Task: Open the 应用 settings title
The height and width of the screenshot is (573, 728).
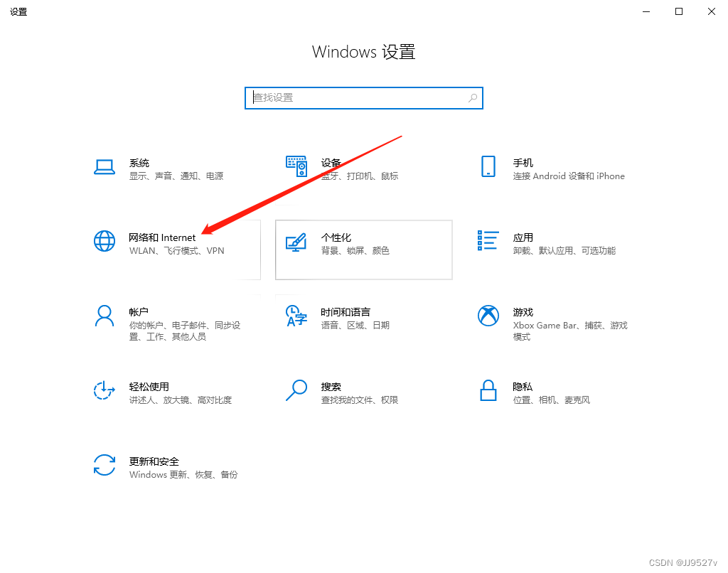Action: pos(523,237)
